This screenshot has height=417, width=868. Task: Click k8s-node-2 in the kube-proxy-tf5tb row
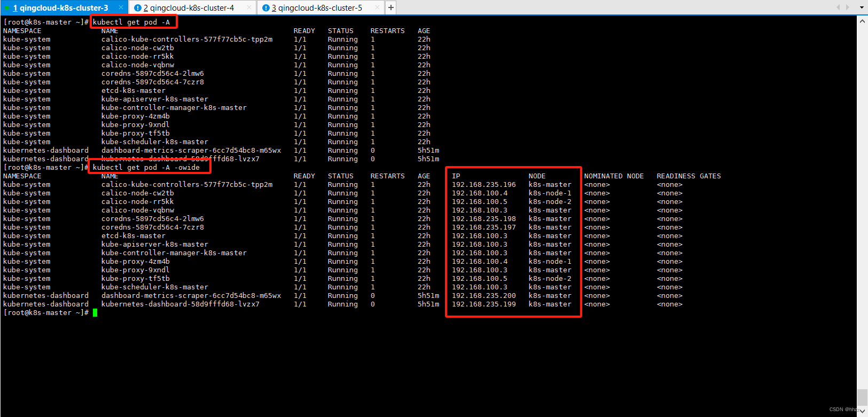coord(550,279)
